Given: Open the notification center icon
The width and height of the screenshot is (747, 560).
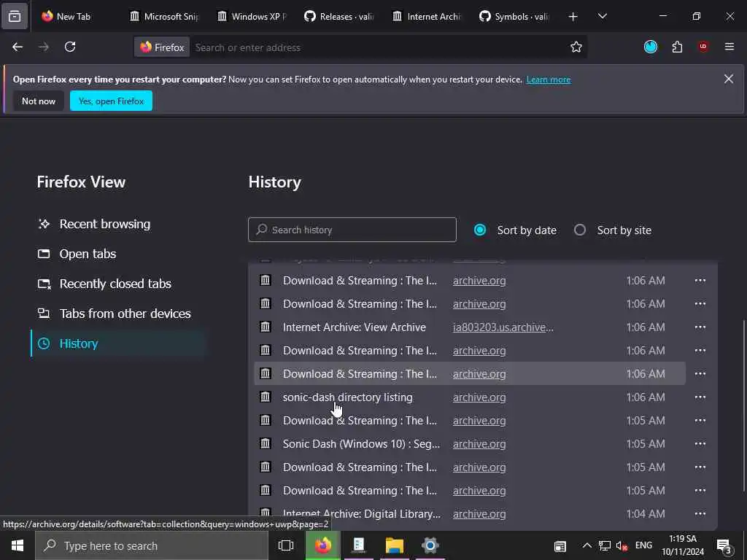Looking at the screenshot, I should pos(724,546).
